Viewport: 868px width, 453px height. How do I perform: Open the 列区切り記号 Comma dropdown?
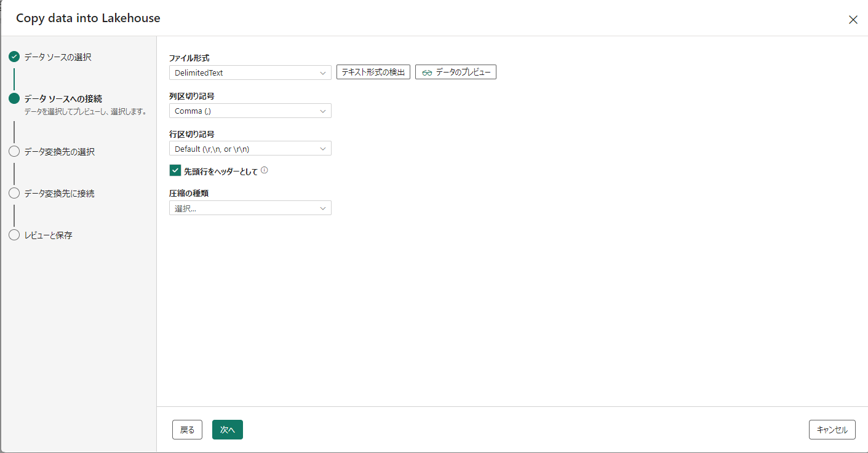click(250, 111)
